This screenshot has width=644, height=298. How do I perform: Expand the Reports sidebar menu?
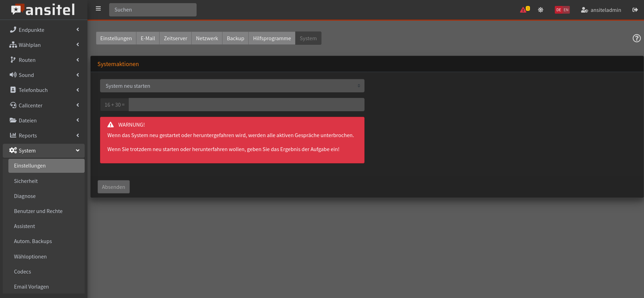(44, 135)
